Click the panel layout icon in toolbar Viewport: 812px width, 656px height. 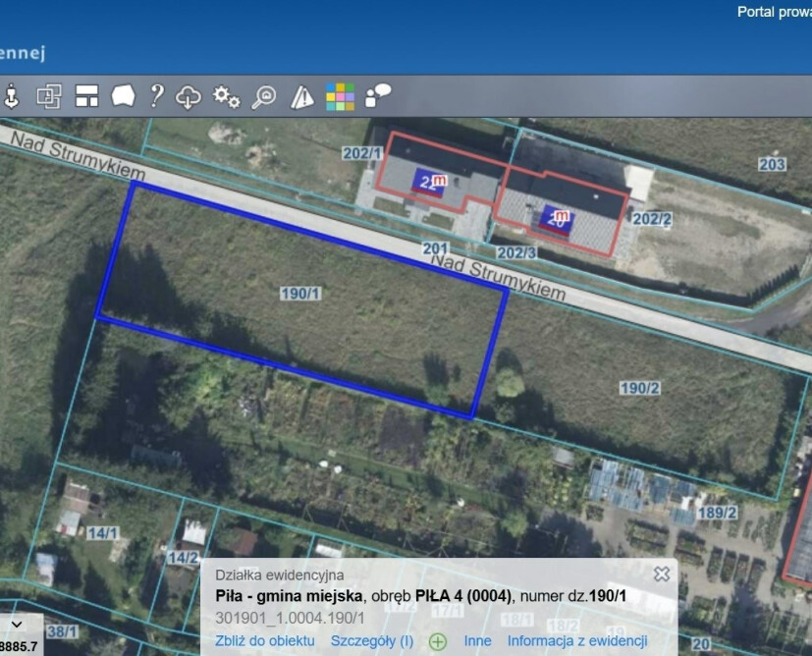[86, 95]
